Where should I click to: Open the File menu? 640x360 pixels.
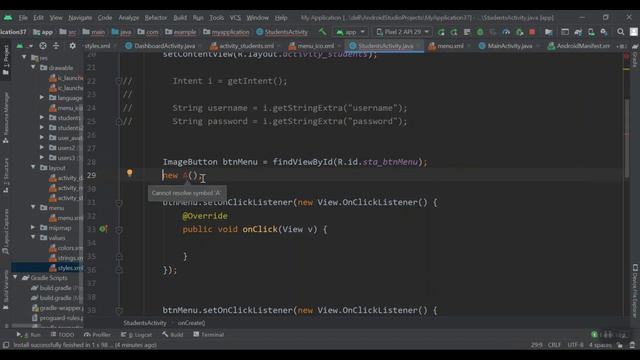tap(23, 18)
